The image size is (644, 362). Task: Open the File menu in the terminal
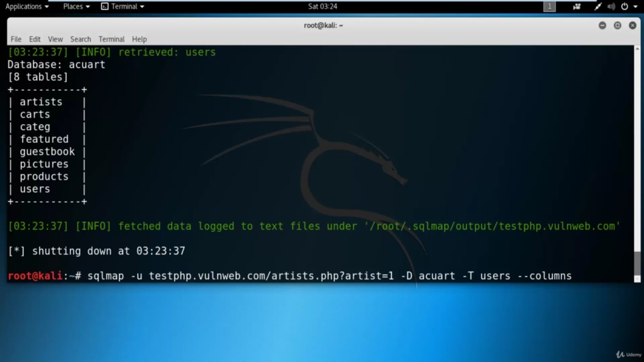(x=16, y=39)
